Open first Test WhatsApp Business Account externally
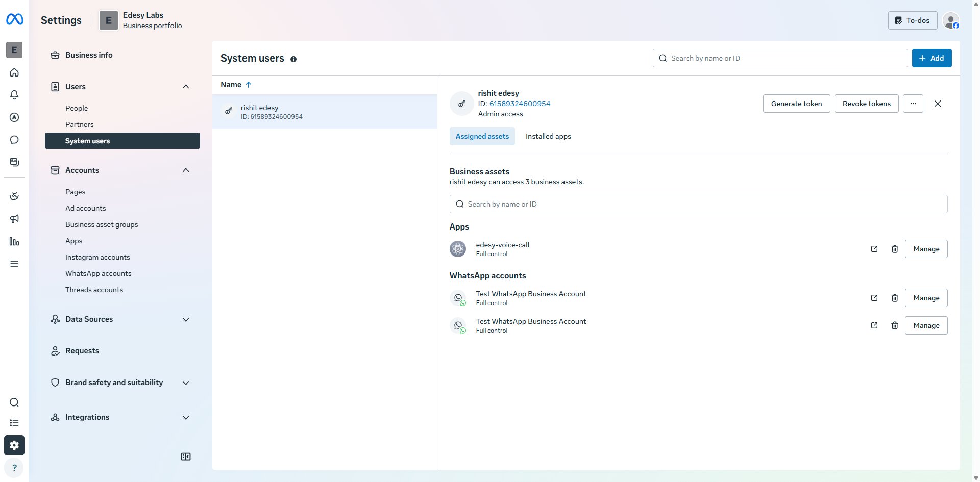 874,298
